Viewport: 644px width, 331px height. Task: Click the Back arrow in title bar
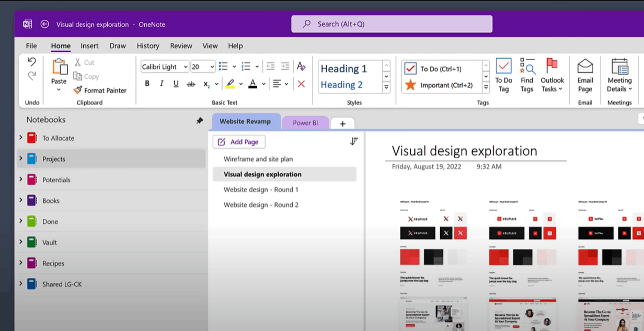tap(45, 24)
